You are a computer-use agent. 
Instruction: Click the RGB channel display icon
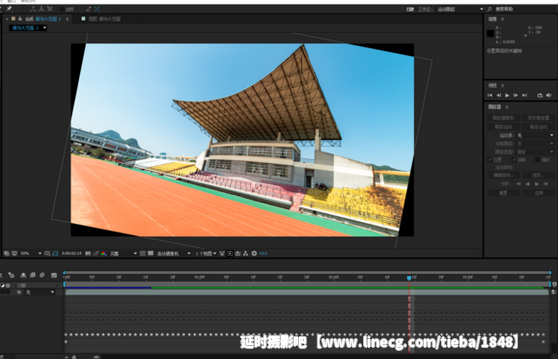[x=104, y=253]
